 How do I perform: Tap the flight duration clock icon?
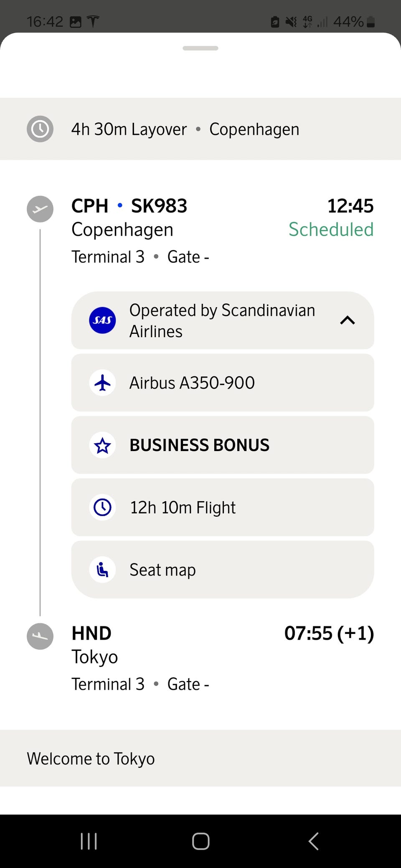pyautogui.click(x=102, y=507)
